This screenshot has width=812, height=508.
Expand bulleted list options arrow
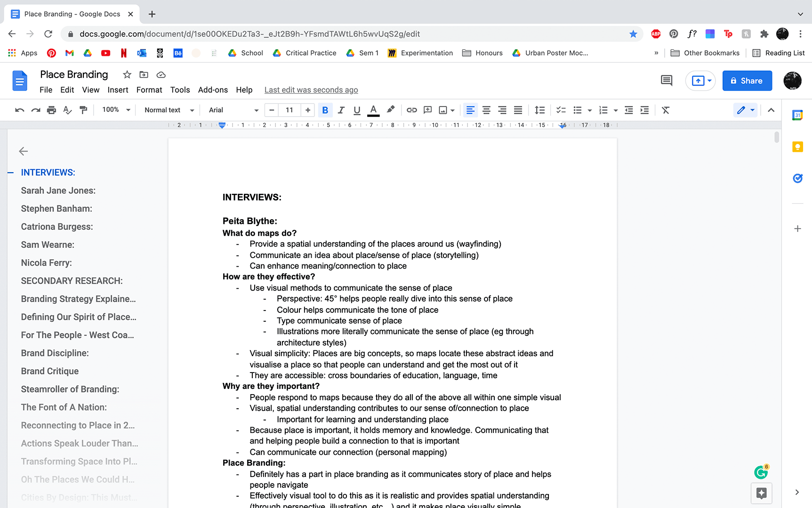[x=590, y=111]
